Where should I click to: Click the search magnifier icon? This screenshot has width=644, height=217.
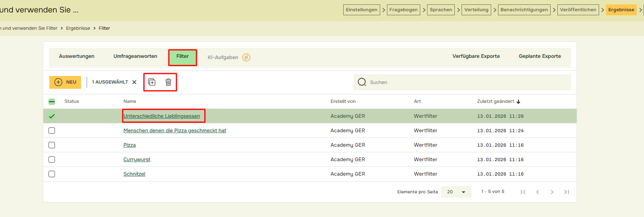(362, 82)
